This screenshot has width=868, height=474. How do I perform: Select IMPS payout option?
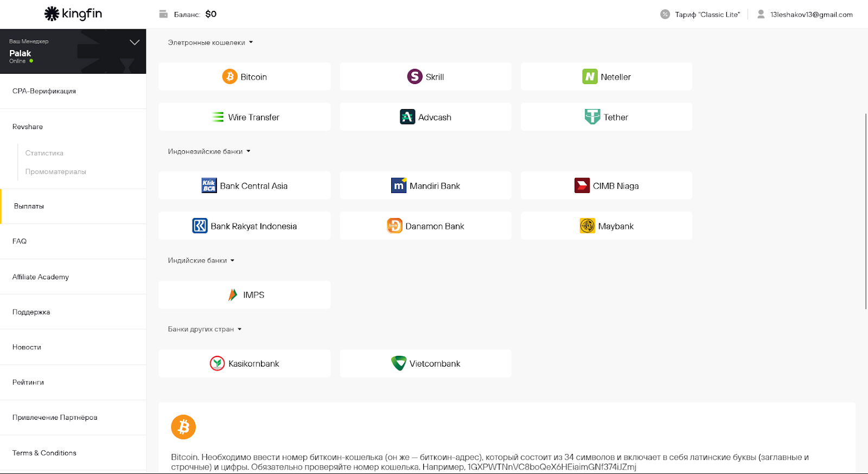(x=245, y=294)
